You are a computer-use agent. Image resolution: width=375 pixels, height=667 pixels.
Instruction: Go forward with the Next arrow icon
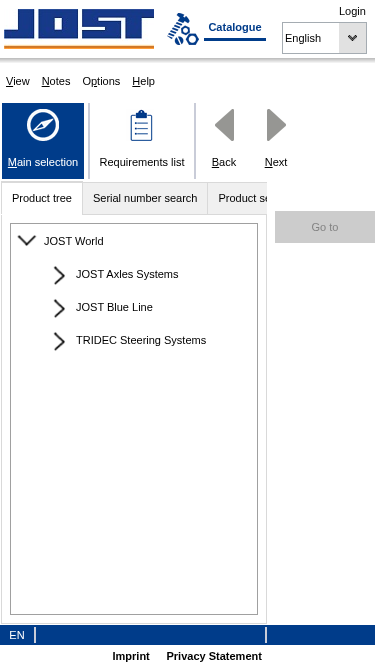click(x=276, y=125)
